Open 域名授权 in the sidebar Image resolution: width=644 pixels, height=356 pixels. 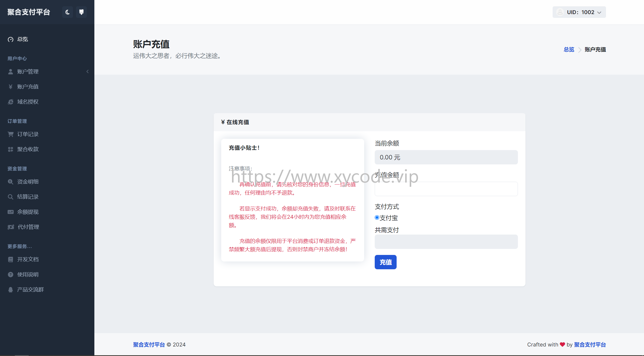28,102
